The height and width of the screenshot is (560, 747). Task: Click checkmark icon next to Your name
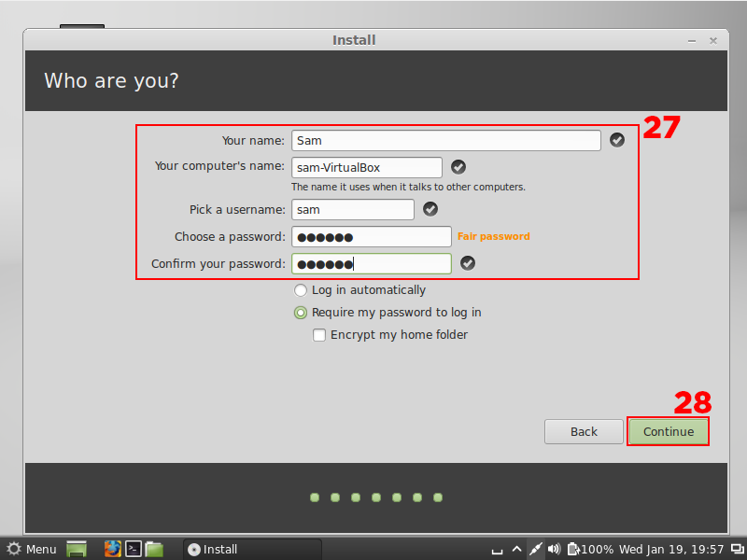(617, 140)
